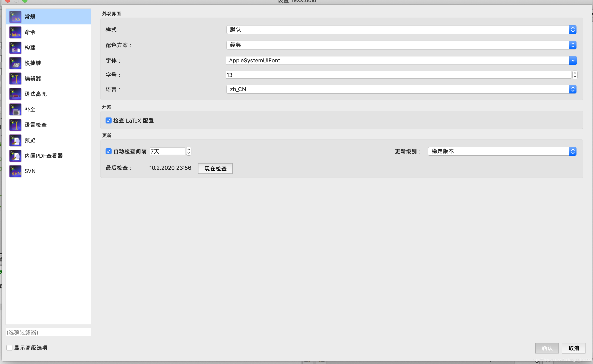This screenshot has height=364, width=593.
Task: Open the 预览 preview icon
Action: point(15,140)
